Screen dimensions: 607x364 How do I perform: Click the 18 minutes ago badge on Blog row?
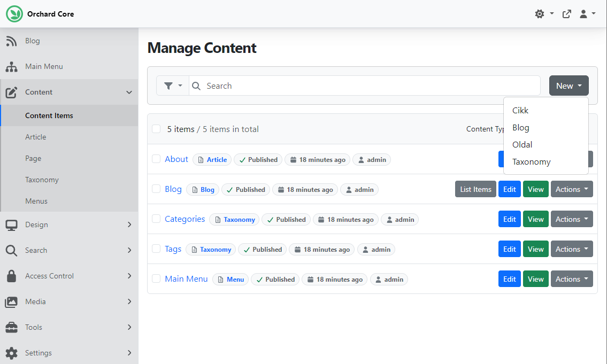click(x=305, y=190)
